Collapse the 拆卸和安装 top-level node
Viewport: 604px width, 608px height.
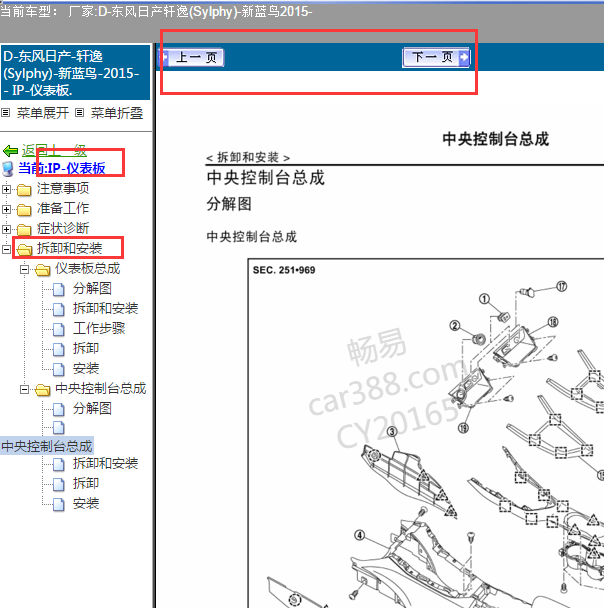click(6, 249)
